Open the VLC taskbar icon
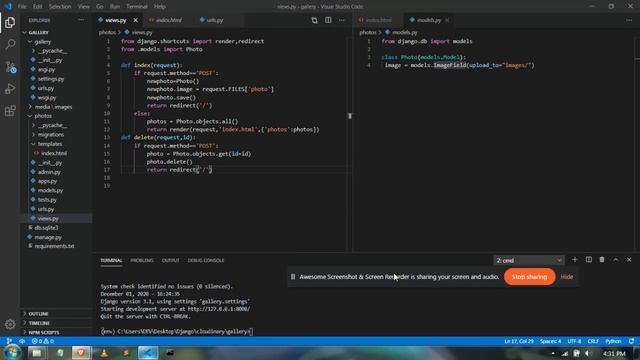This screenshot has height=360, width=640. (104, 353)
